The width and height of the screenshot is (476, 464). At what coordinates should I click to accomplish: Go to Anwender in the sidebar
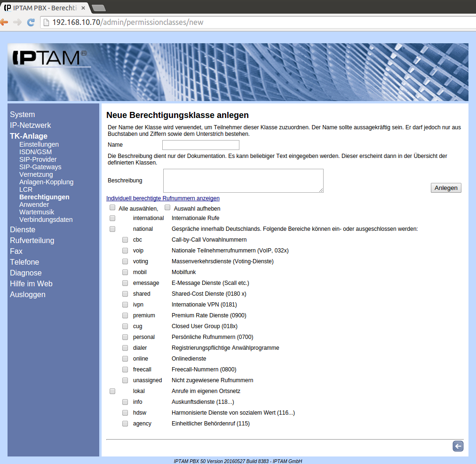pyautogui.click(x=34, y=204)
